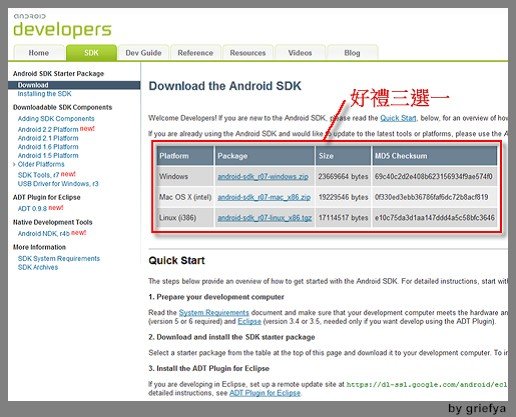Image resolution: width=516 pixels, height=417 pixels.
Task: Open the System Requirements document link
Action: (214, 313)
